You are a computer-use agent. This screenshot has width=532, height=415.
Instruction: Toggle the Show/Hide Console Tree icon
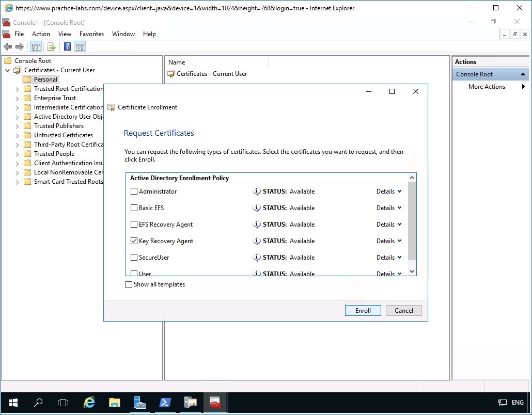tap(36, 46)
